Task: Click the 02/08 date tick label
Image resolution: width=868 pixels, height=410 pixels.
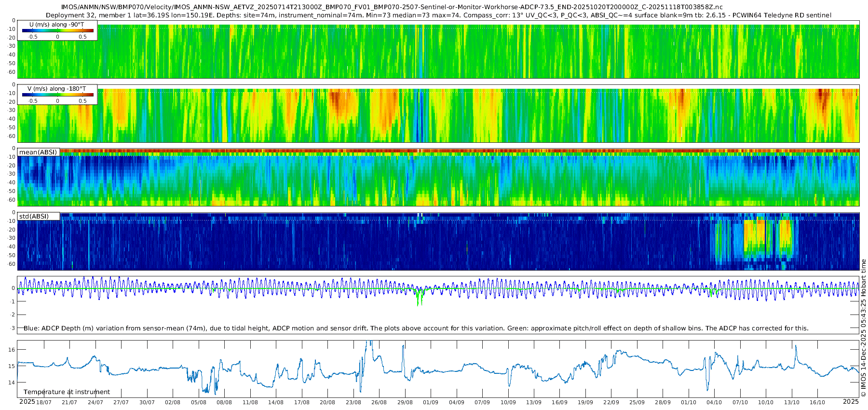Action: point(173,402)
